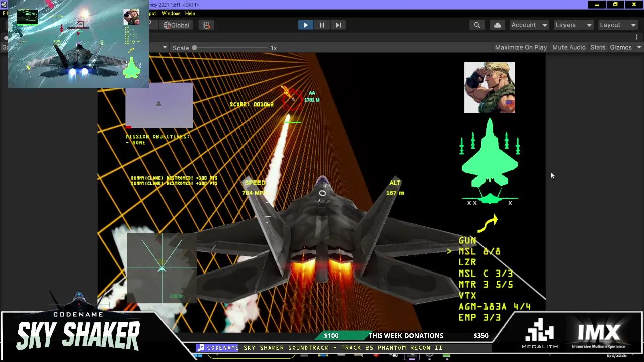Image resolution: width=644 pixels, height=362 pixels.
Task: Toggle Mute Audio in Game view
Action: tap(569, 47)
